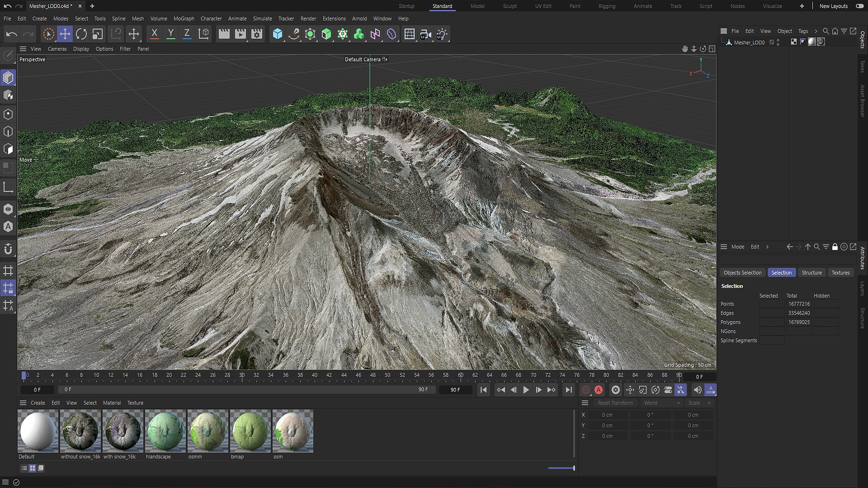Screen dimensions: 868x488
Task: Open the viewport hamburger menu
Action: [23, 49]
